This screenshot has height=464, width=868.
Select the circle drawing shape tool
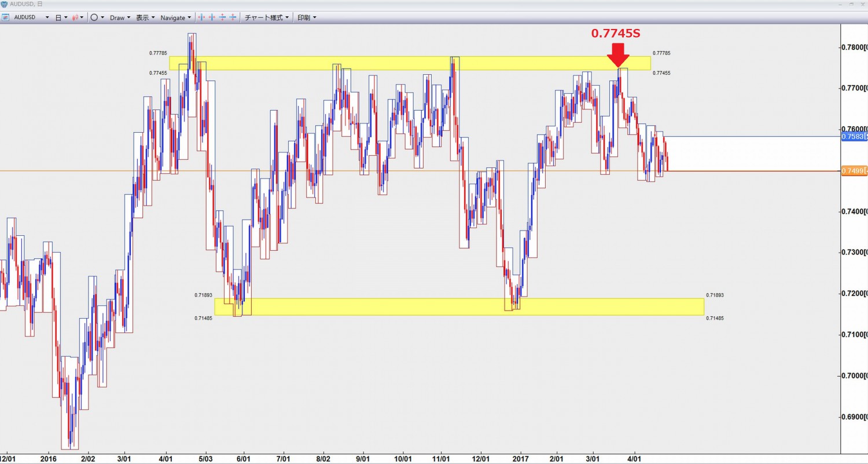click(94, 17)
